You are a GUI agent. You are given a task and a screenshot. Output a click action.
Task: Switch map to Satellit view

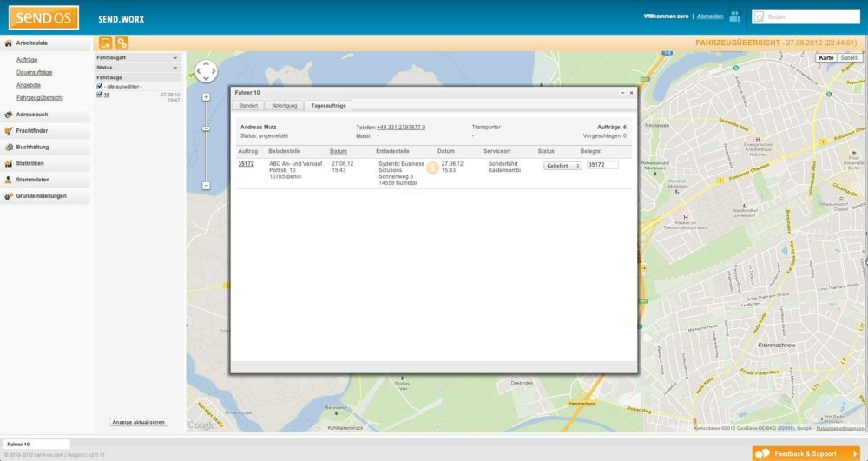pos(850,57)
